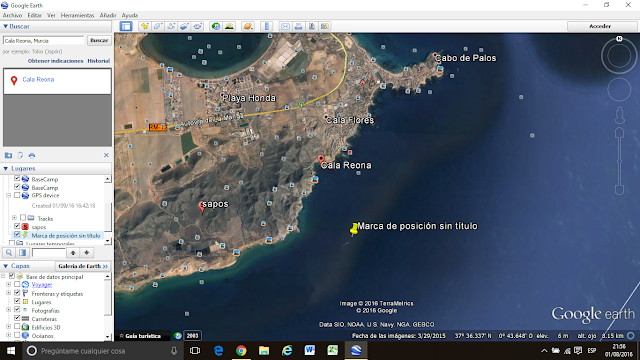
Task: Uncheck the Fronteras y etiquetas layer checkbox
Action: pos(17,293)
